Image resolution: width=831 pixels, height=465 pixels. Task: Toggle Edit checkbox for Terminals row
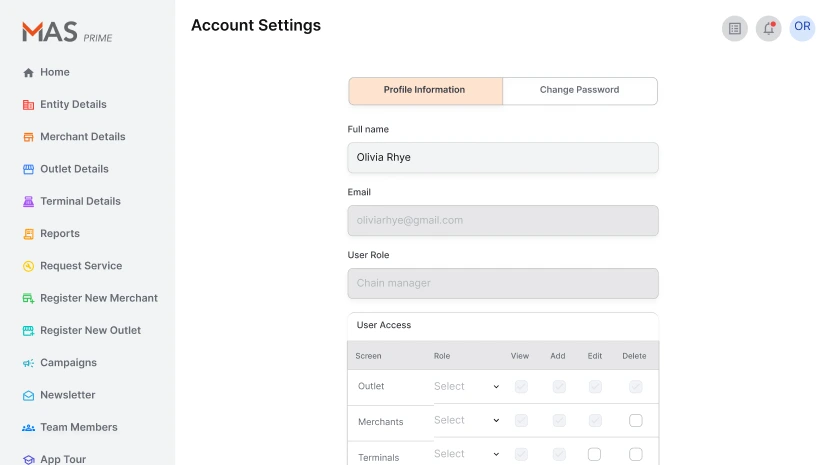click(x=594, y=454)
